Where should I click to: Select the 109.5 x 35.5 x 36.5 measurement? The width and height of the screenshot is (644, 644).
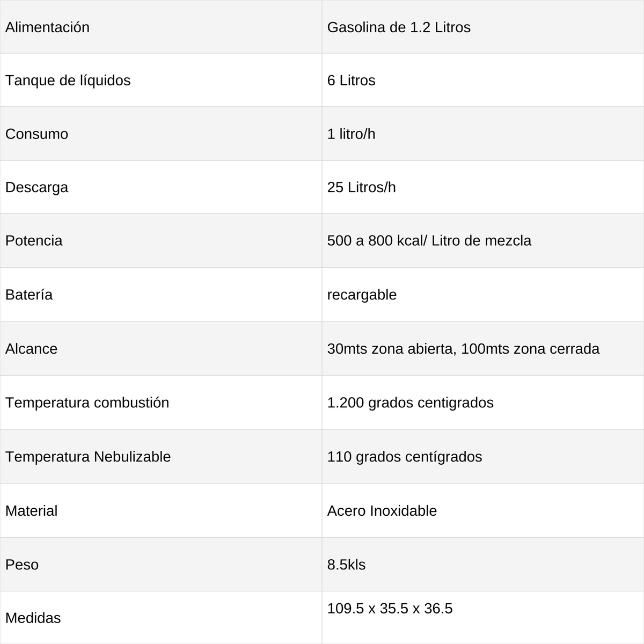(390, 609)
